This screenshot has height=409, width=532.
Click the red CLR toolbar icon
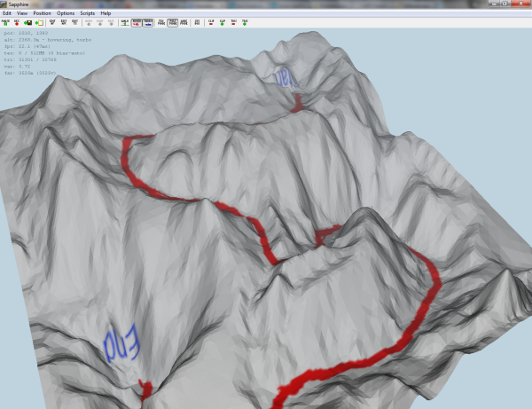[210, 22]
